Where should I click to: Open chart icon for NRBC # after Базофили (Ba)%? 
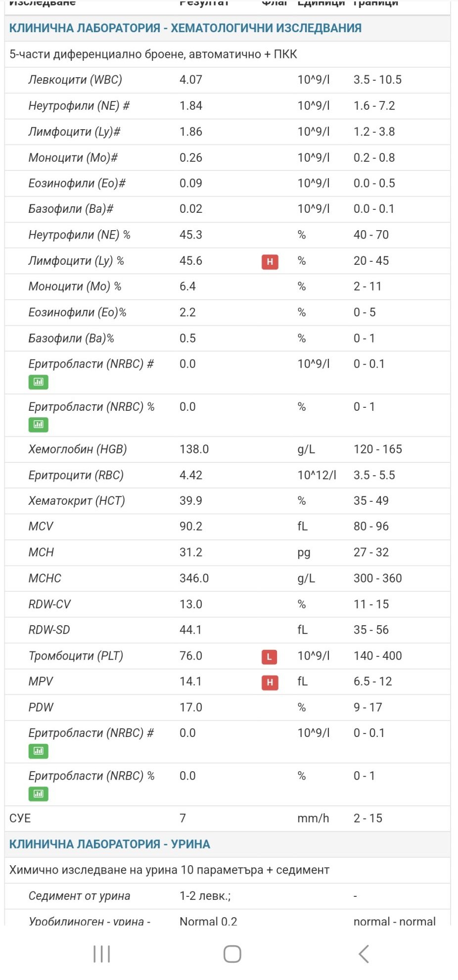coord(38,382)
